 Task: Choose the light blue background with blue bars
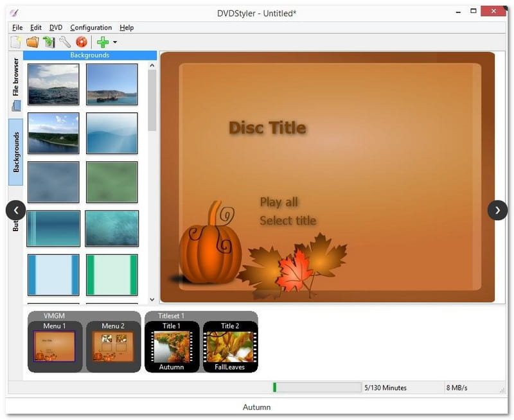(53, 275)
